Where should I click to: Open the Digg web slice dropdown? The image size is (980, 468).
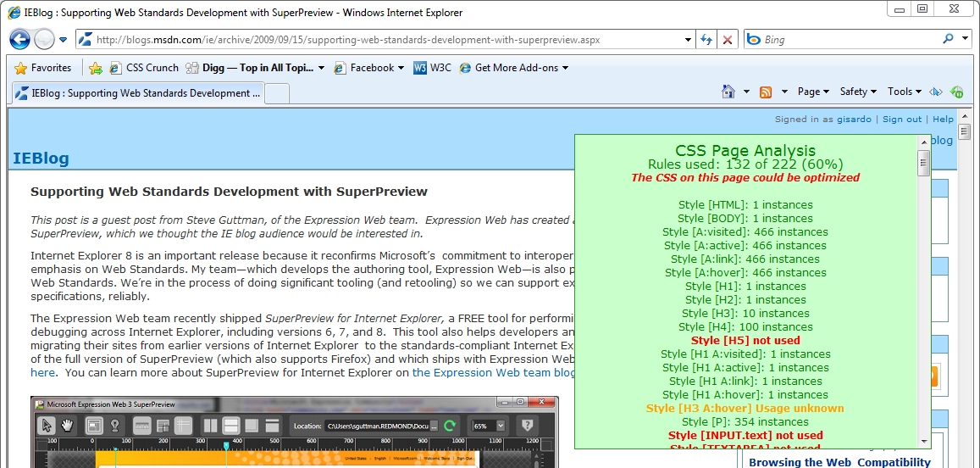point(321,68)
